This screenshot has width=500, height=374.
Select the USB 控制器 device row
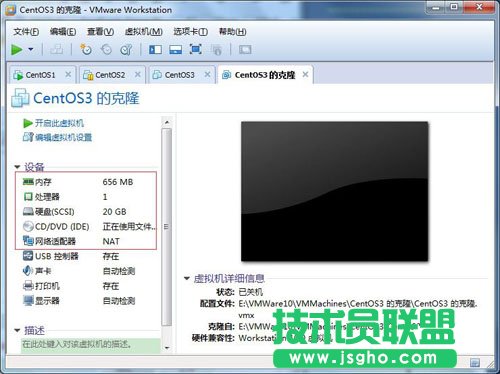[89, 256]
